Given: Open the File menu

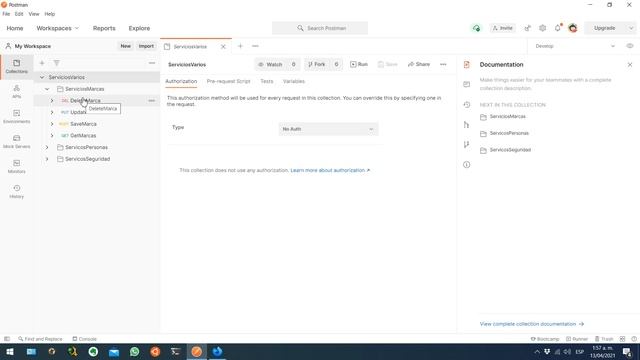Looking at the screenshot, I should pyautogui.click(x=6, y=14).
